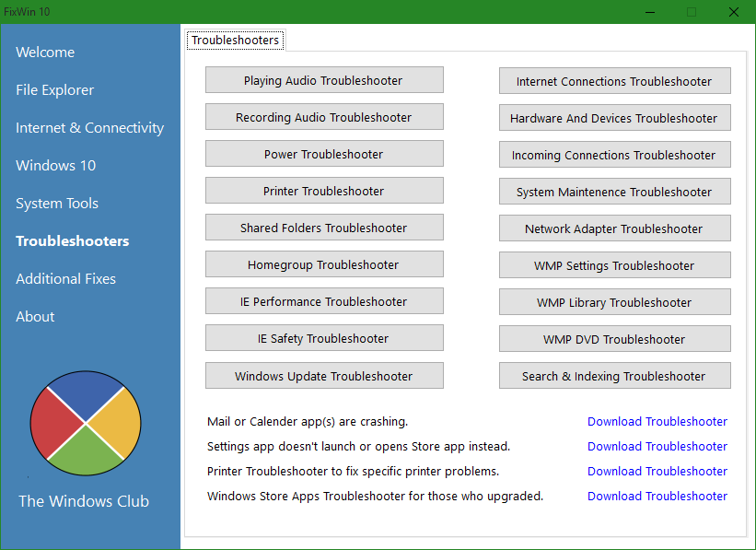Open Internet & Connectivity section
Viewport: 756px width, 550px height.
tap(89, 127)
